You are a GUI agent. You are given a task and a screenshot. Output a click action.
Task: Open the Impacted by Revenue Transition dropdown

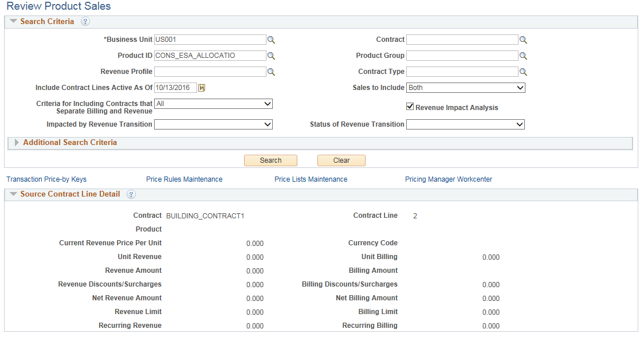coord(213,124)
